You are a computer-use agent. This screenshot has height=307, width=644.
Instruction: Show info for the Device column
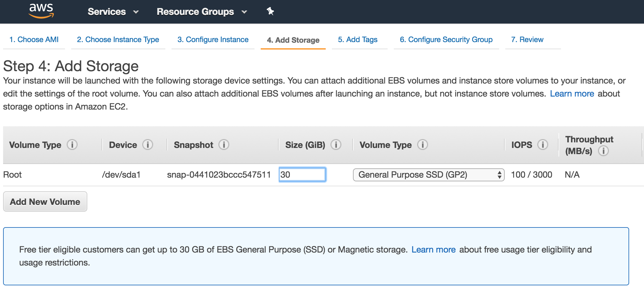pyautogui.click(x=148, y=145)
